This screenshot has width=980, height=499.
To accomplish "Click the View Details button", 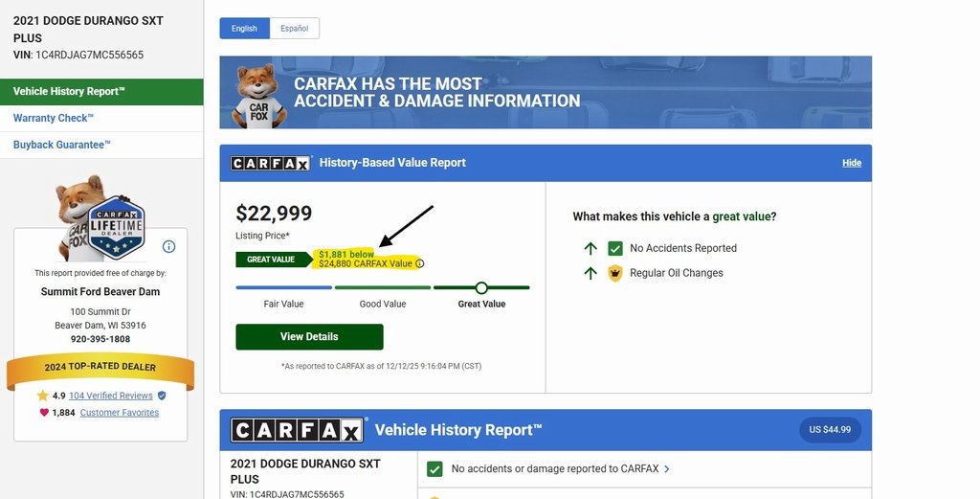I will point(309,337).
